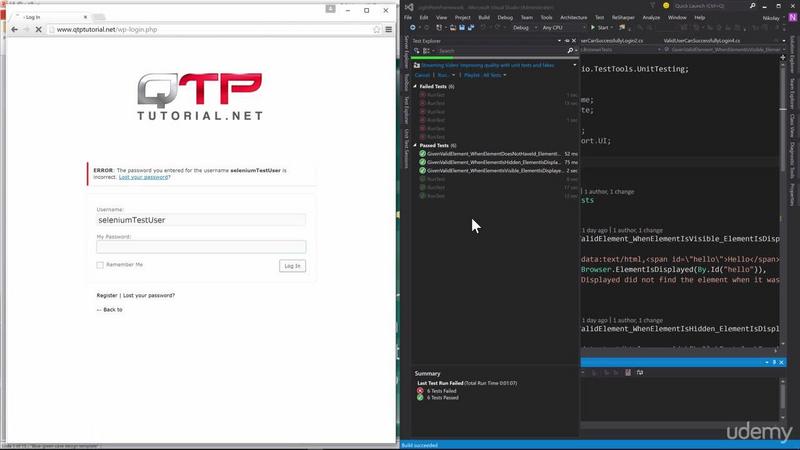Click Cancel in Test Explorer
The image size is (800, 450).
coord(422,75)
